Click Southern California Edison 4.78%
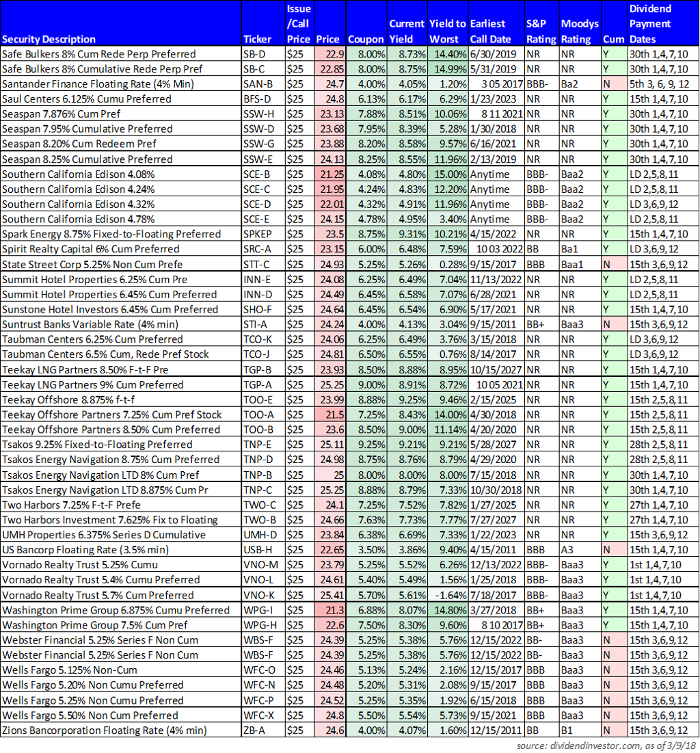This screenshot has height=753, width=700. (x=78, y=219)
